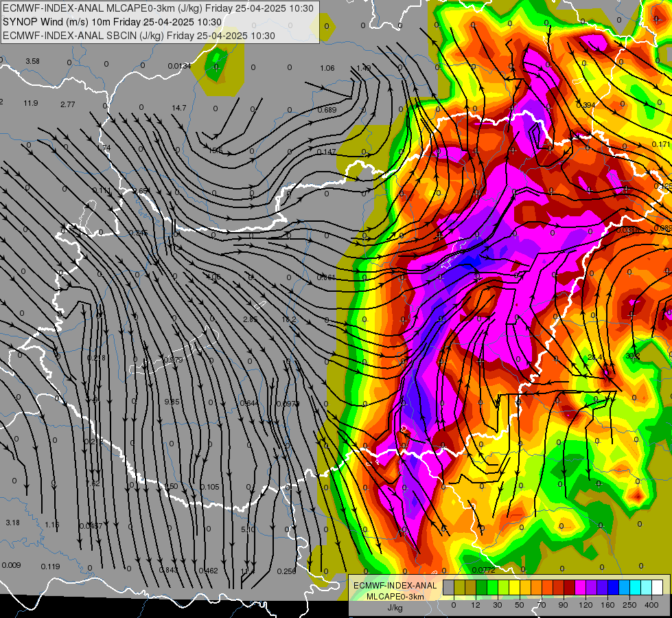
Task: Click the map value 11.9
Action: [31, 104]
